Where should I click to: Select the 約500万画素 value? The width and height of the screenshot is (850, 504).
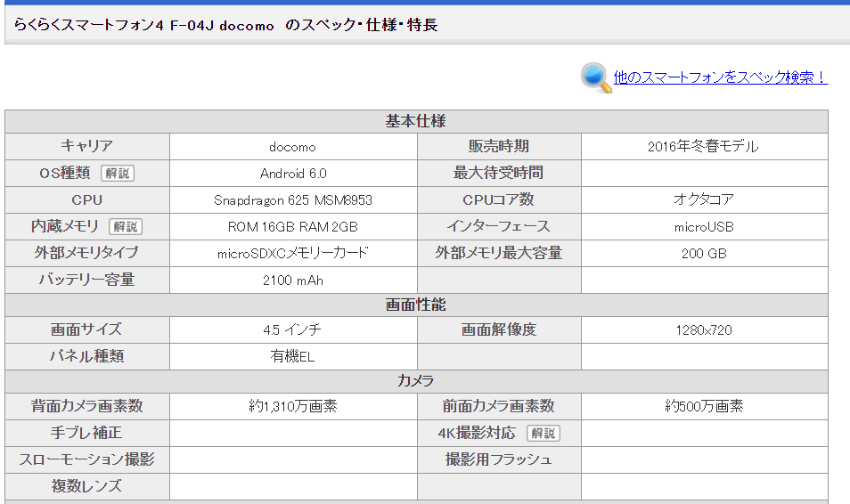coord(704,406)
